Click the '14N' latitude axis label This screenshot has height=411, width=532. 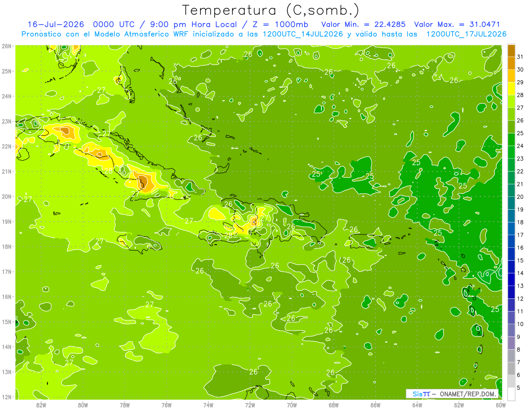point(7,347)
